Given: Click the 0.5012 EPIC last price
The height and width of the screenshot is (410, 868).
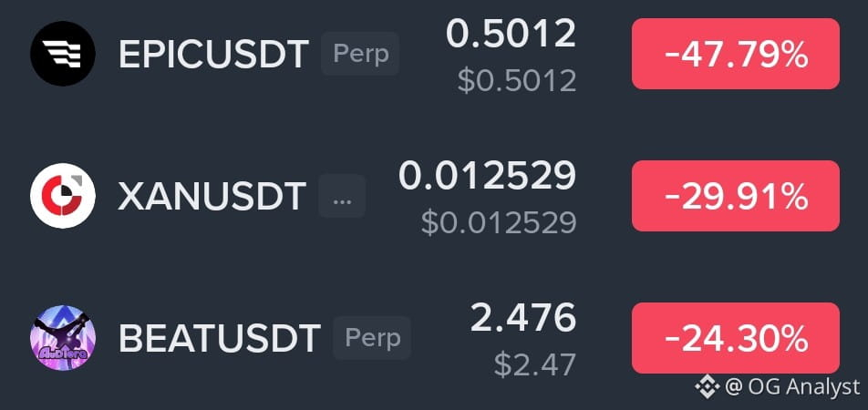Looking at the screenshot, I should [x=511, y=34].
